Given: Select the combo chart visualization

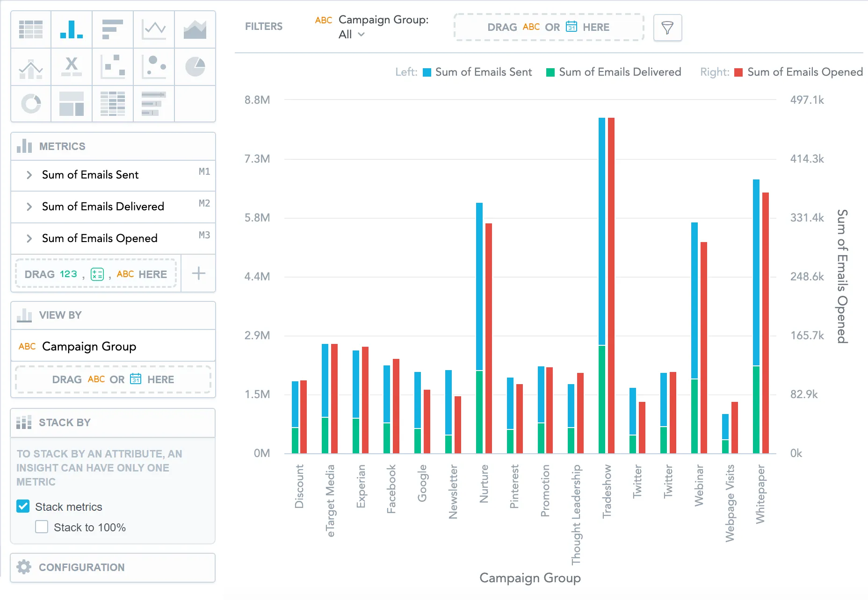Looking at the screenshot, I should (x=30, y=67).
